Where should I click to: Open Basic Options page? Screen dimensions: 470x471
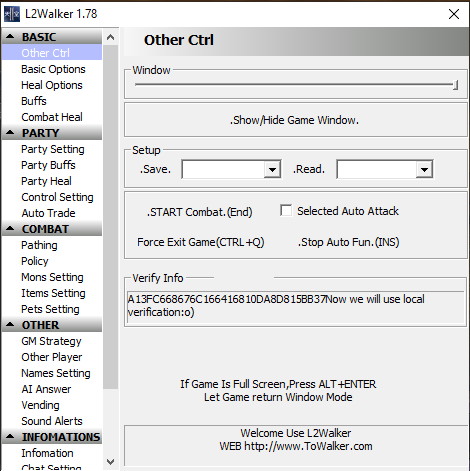[x=53, y=69]
